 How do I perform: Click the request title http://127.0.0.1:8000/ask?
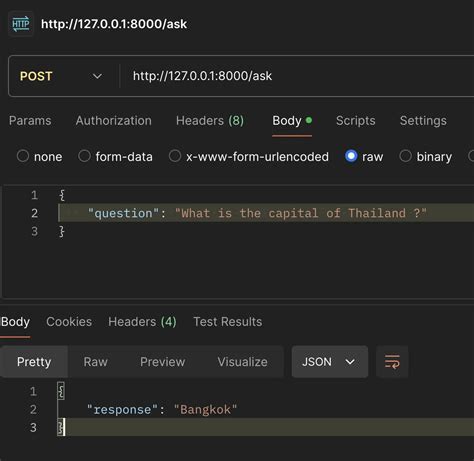[114, 24]
